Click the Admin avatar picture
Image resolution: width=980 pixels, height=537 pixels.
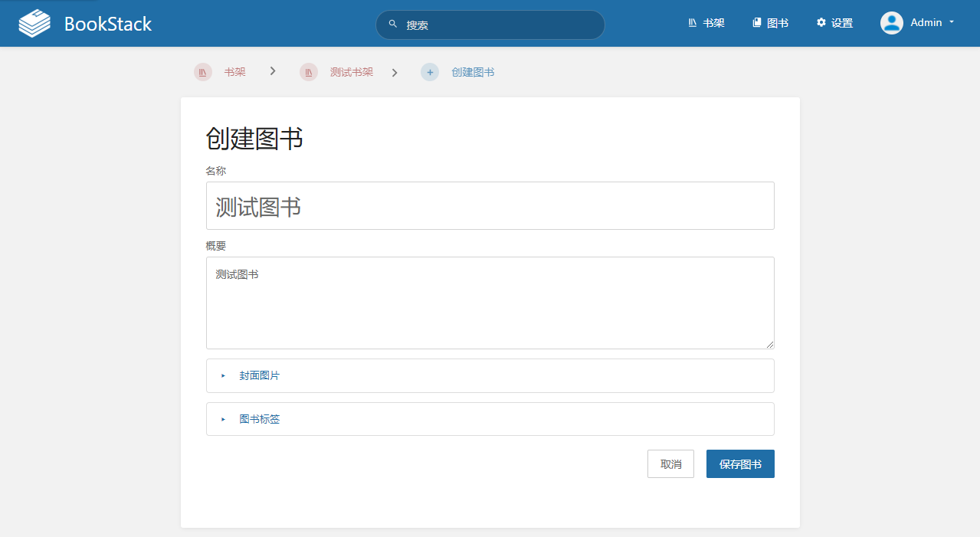point(891,23)
